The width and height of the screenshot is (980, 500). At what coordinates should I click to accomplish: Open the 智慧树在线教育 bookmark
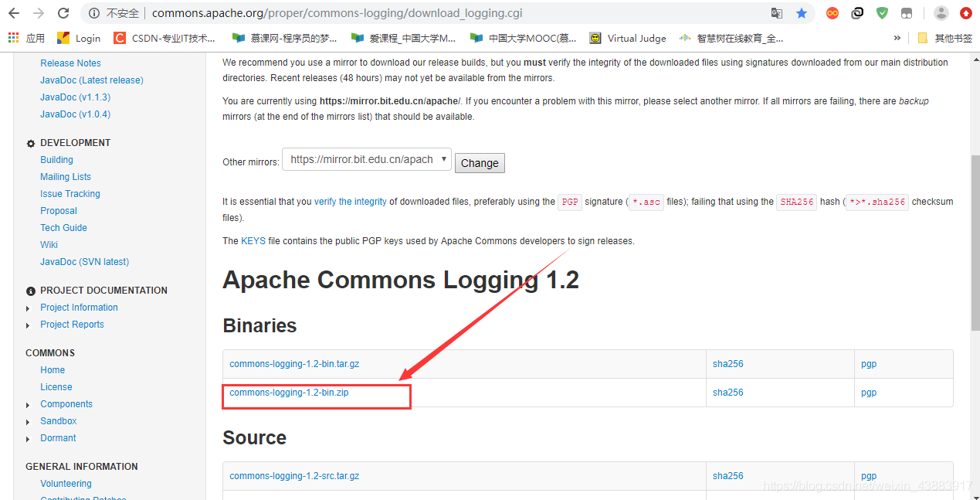[731, 38]
